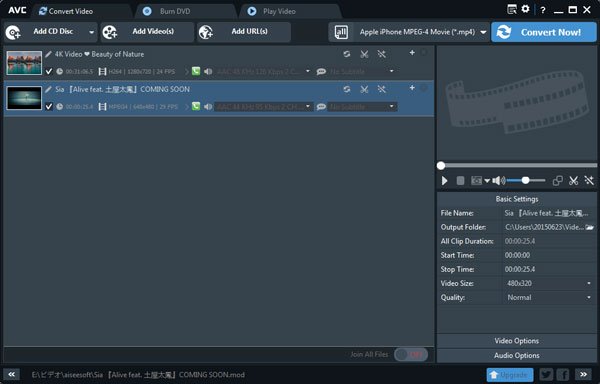Open the Quality Normal dropdown
Image resolution: width=600 pixels, height=384 pixels.
pyautogui.click(x=549, y=298)
